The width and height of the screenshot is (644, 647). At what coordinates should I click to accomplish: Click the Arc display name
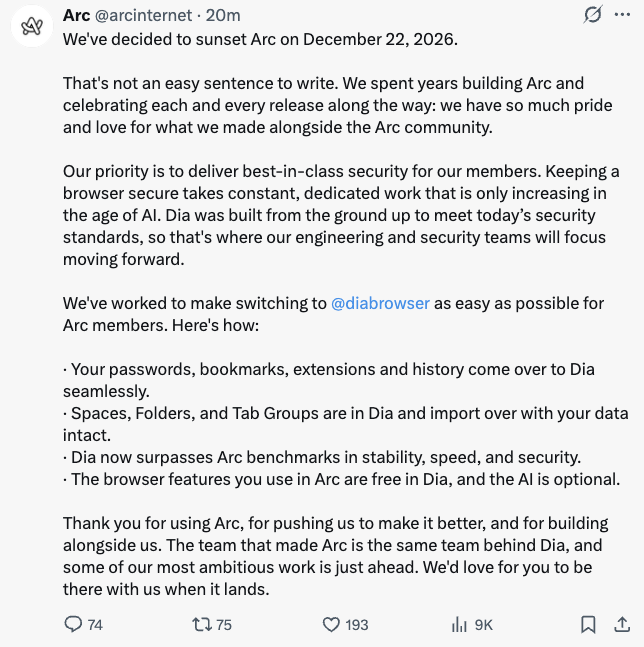click(76, 15)
